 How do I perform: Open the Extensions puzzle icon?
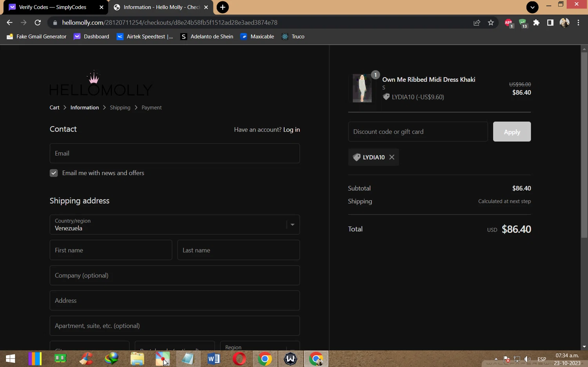point(536,23)
